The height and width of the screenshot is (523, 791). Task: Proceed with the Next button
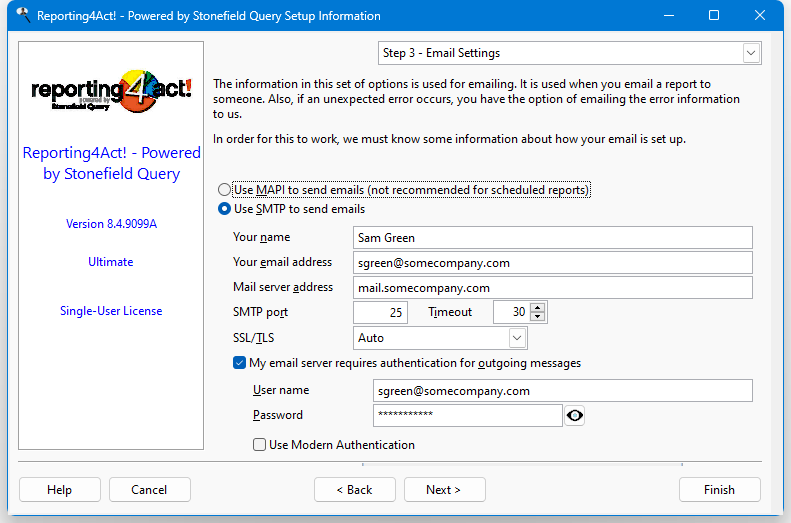444,490
